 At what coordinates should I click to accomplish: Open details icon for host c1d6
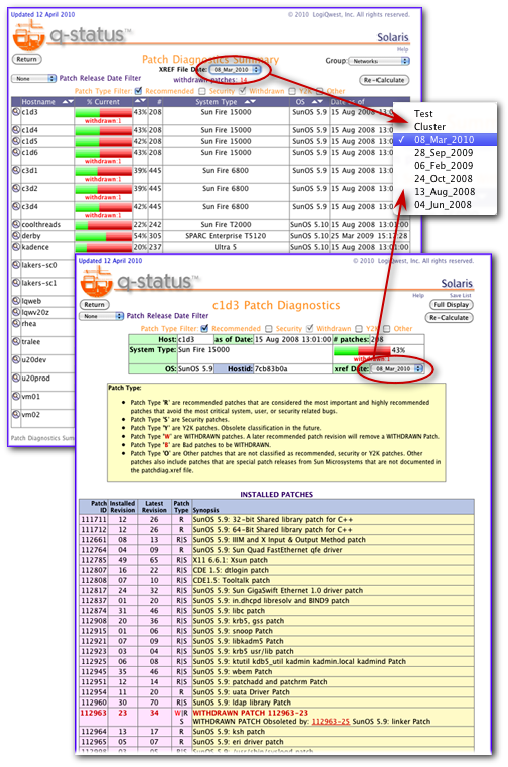(16, 152)
